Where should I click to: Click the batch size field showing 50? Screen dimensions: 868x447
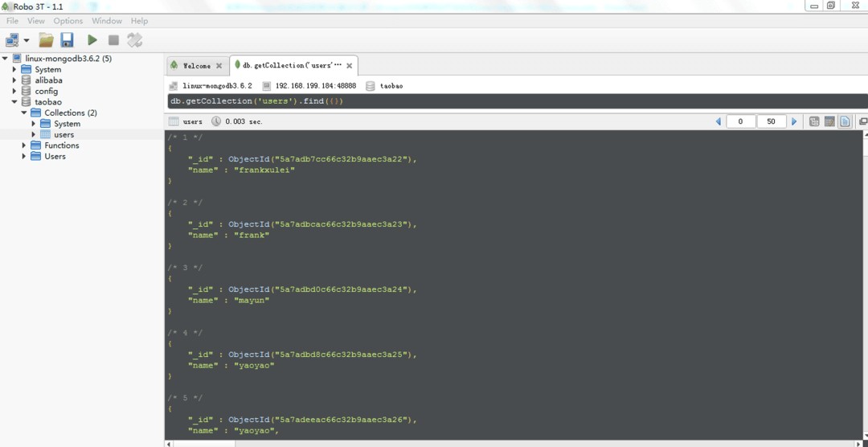click(771, 121)
